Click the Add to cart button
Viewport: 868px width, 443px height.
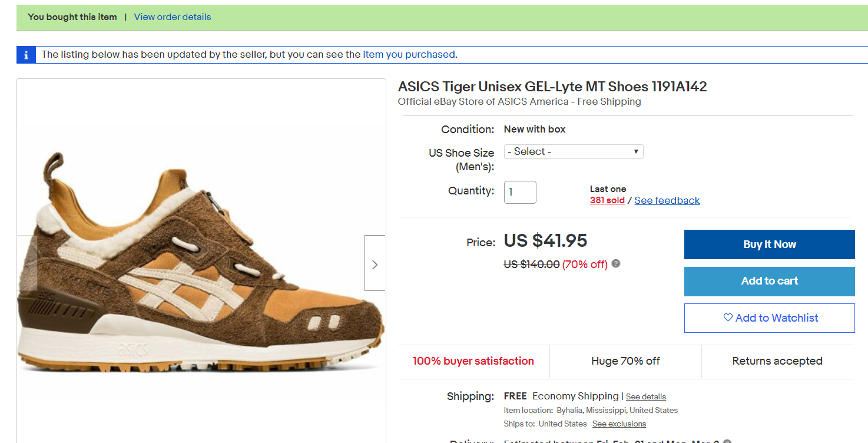point(769,282)
